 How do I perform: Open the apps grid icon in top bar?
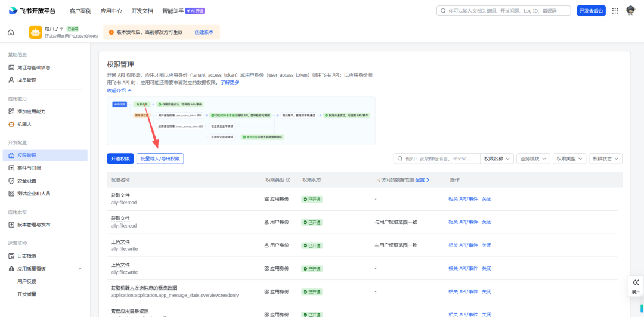pyautogui.click(x=615, y=11)
